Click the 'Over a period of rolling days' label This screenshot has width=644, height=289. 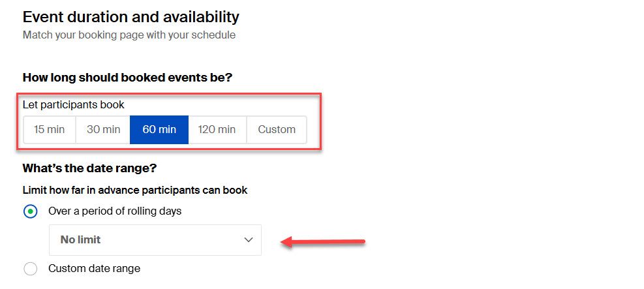pyautogui.click(x=115, y=211)
